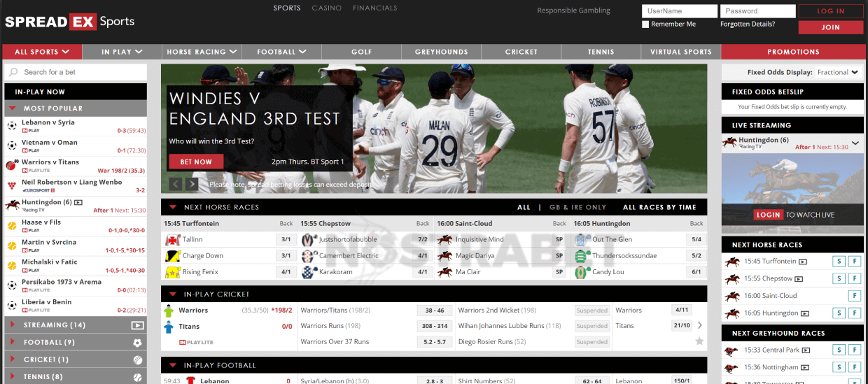Screen dimensions: 868x384
Task: Click the snooker balls icon beside Neil Robertson
Action: pyautogui.click(x=12, y=185)
